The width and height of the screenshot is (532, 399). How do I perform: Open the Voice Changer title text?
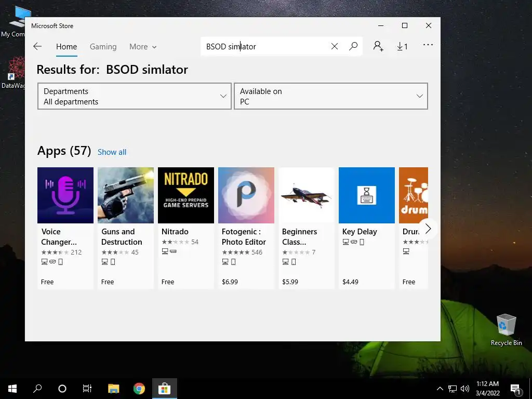click(x=59, y=237)
